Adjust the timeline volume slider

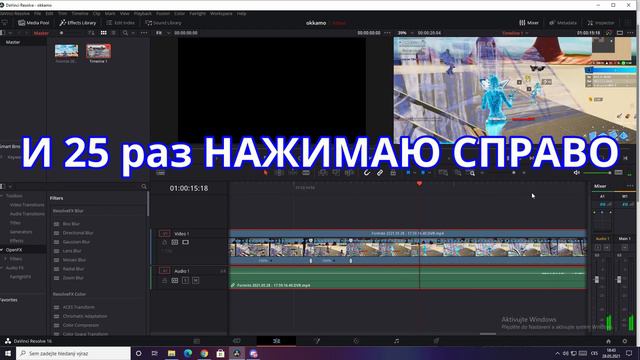[x=598, y=173]
